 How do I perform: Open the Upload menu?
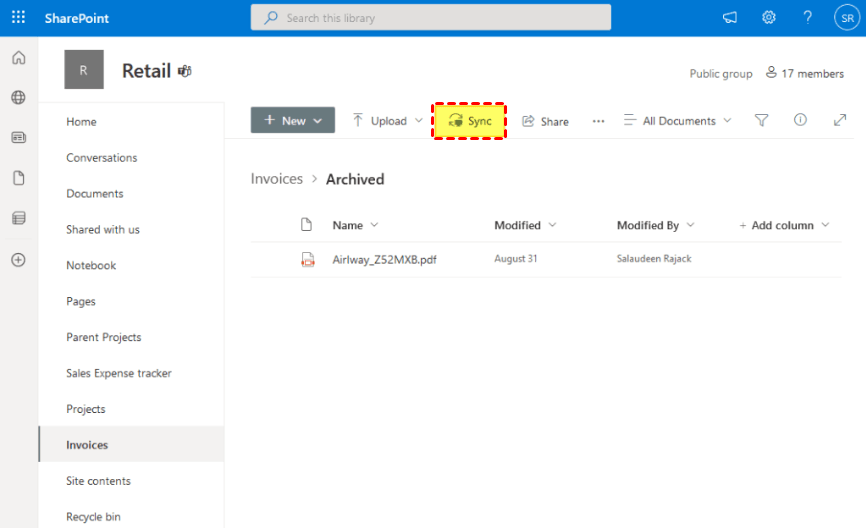coord(388,121)
